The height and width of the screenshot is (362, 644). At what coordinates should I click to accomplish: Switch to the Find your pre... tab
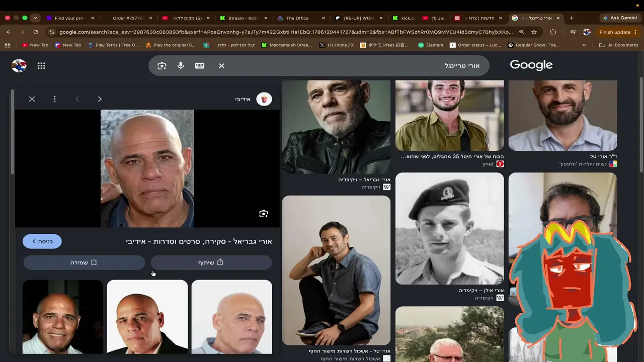(70, 18)
